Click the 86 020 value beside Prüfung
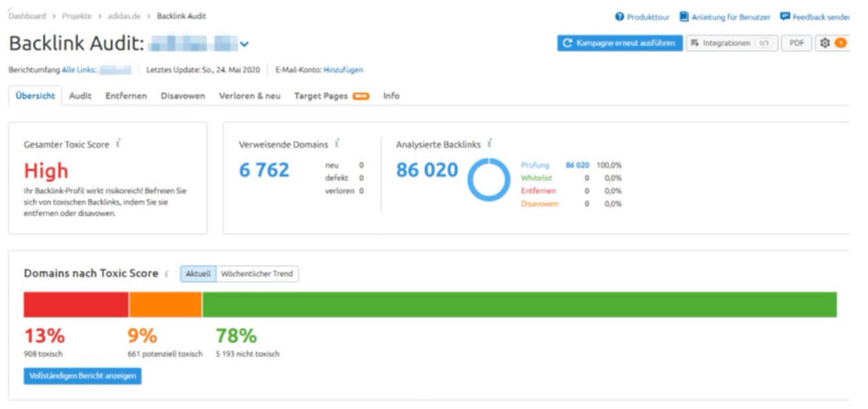This screenshot has height=409, width=868. (x=577, y=165)
